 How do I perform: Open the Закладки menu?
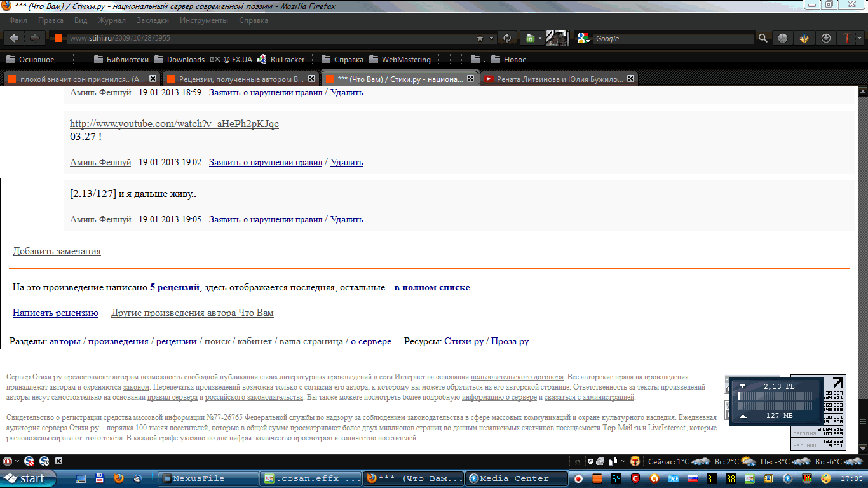153,20
